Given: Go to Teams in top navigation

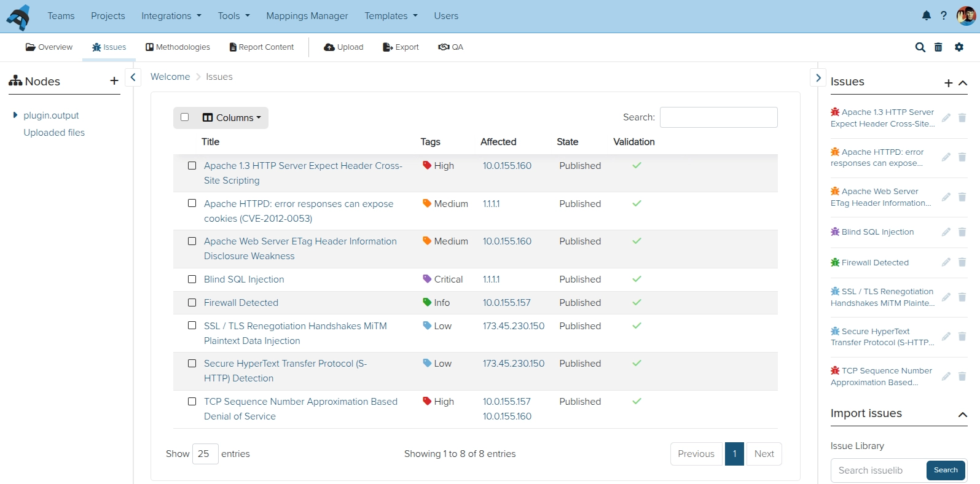Looking at the screenshot, I should pyautogui.click(x=61, y=16).
